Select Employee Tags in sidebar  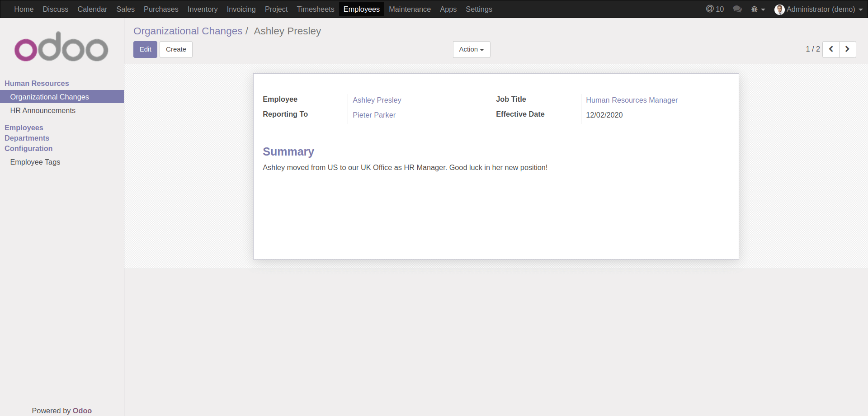[x=35, y=162]
